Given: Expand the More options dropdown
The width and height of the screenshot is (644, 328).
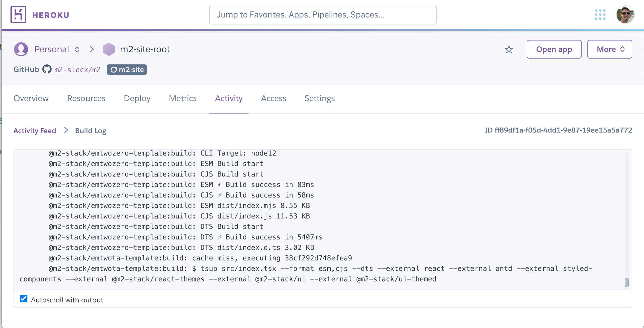Looking at the screenshot, I should tap(609, 49).
